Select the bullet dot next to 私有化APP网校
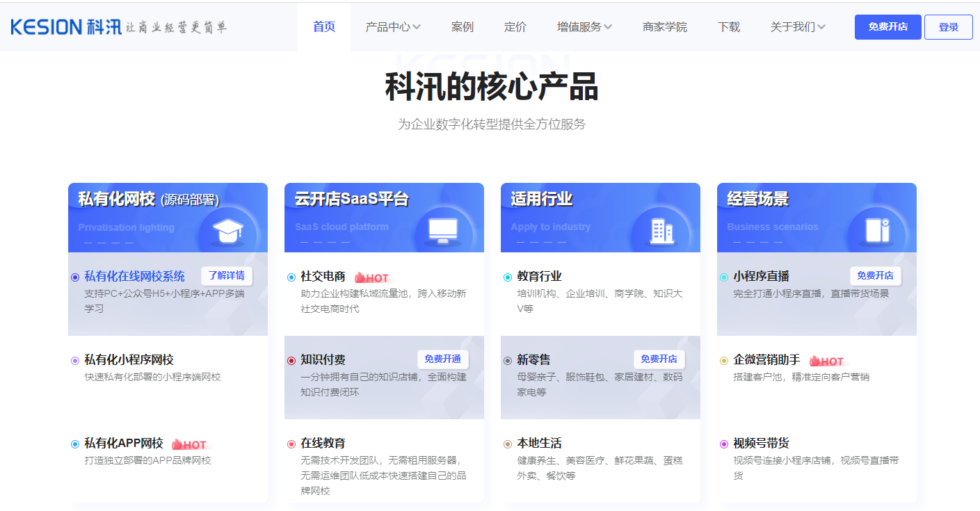The height and width of the screenshot is (511, 980). pyautogui.click(x=75, y=444)
